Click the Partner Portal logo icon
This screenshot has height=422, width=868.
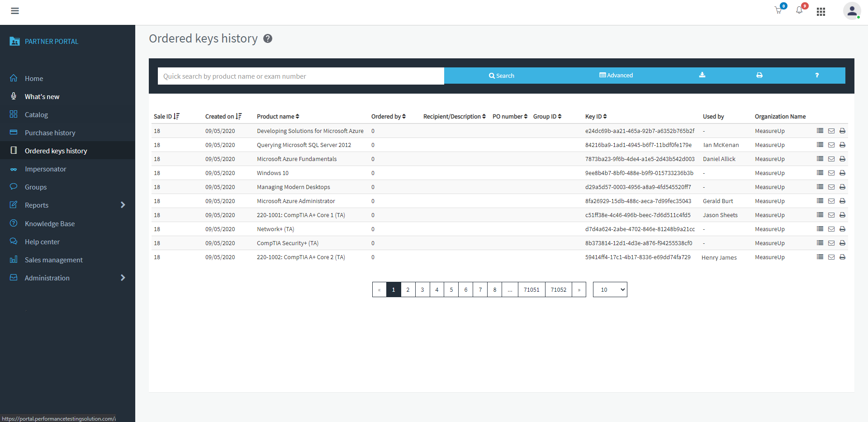pos(14,41)
